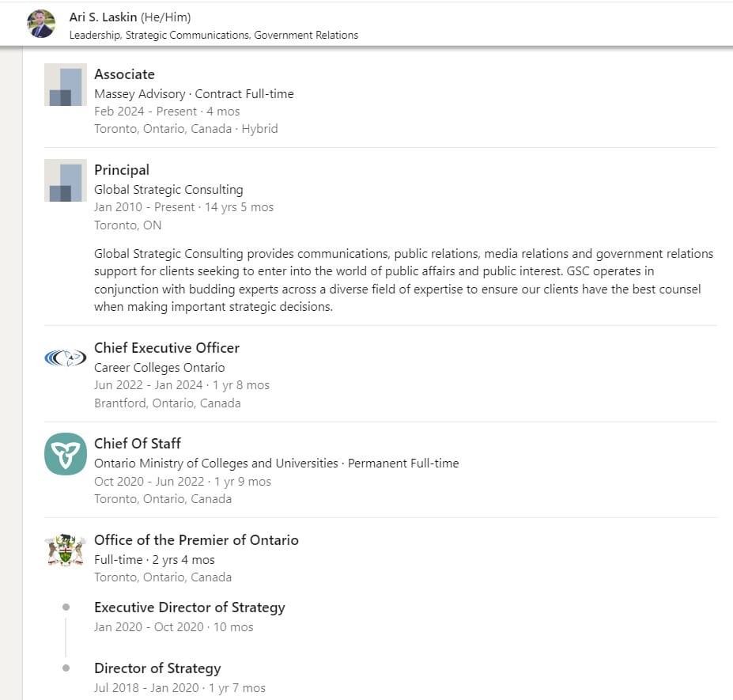733x700 pixels.
Task: Click the Ontario Ministry trillium logo
Action: coord(66,454)
